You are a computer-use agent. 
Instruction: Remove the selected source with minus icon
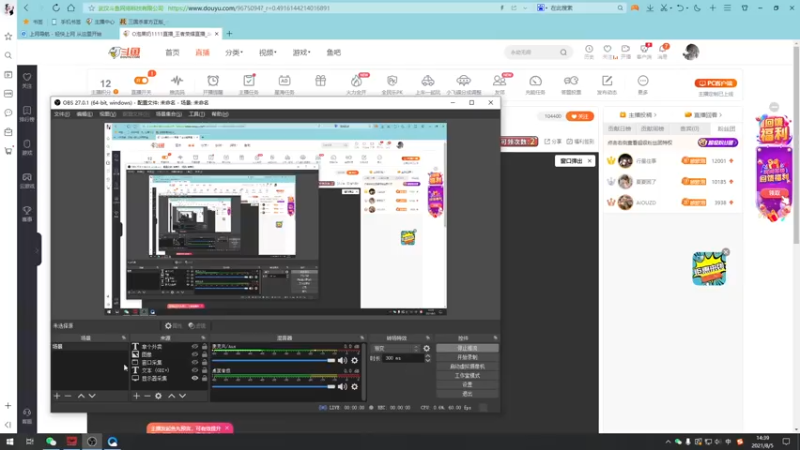147,396
